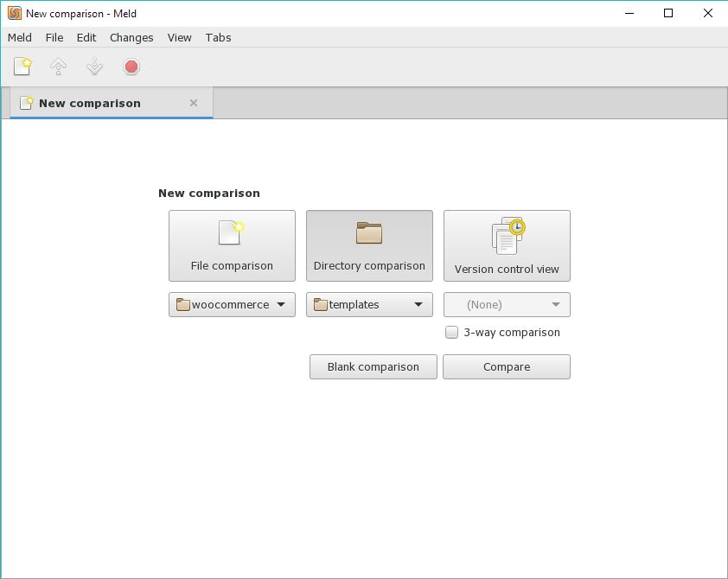Select the New comparison tab
This screenshot has height=579, width=728.
tap(112, 103)
